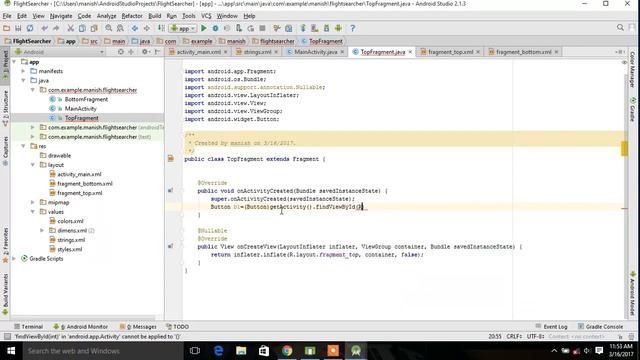The height and width of the screenshot is (360, 640).
Task: Switch to the fragment_top.xml editor tab
Action: coord(450,52)
